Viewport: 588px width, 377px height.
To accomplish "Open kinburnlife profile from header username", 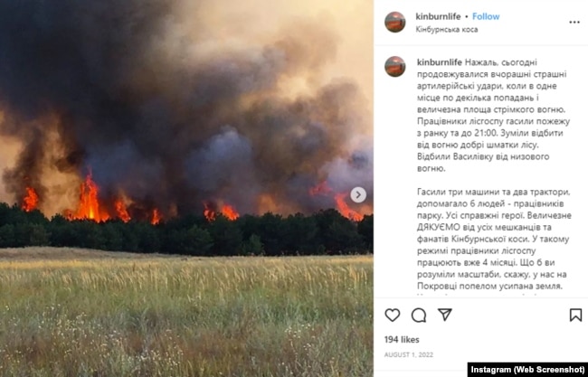I will [438, 16].
